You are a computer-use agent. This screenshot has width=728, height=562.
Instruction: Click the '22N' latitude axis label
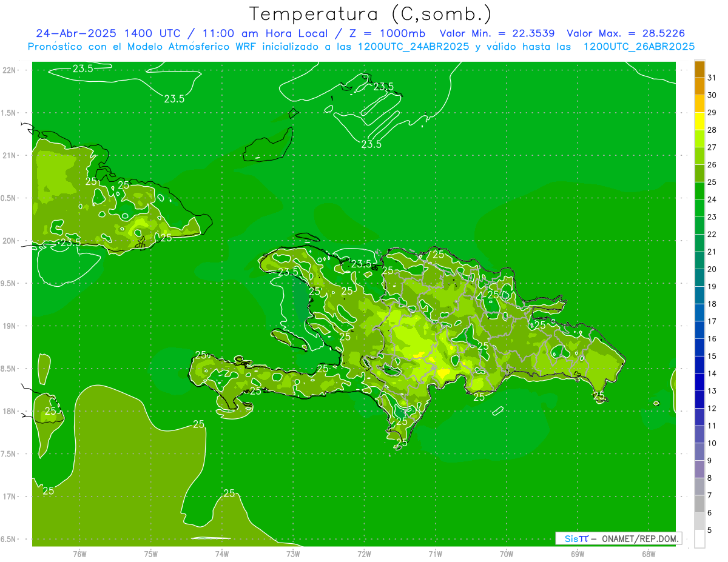[x=10, y=70]
